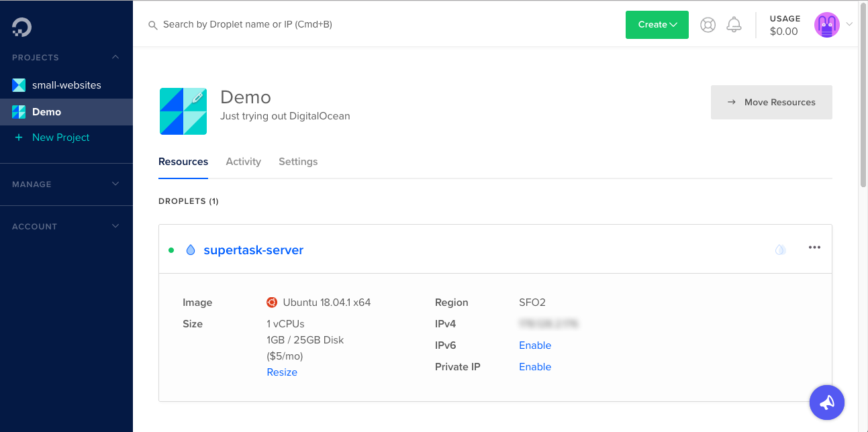Click the 'Ubuntu 18.04.1 x64' image value
This screenshot has height=432, width=868.
pos(327,303)
